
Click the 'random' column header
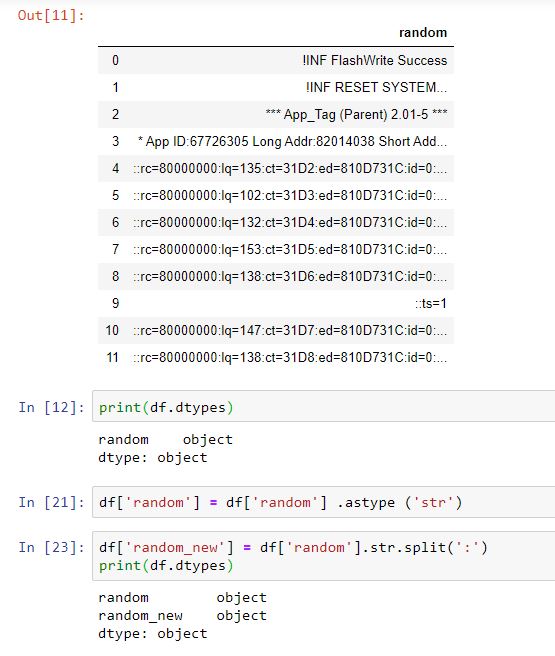click(x=423, y=33)
